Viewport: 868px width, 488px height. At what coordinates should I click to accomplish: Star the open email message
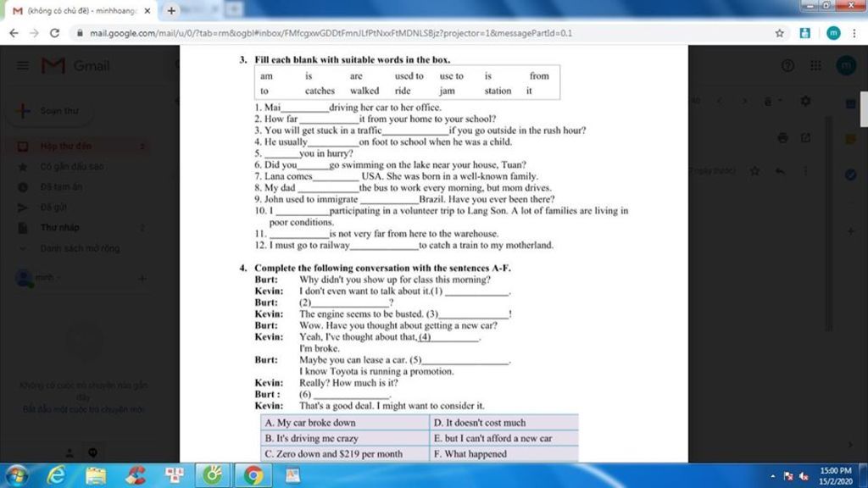click(754, 171)
